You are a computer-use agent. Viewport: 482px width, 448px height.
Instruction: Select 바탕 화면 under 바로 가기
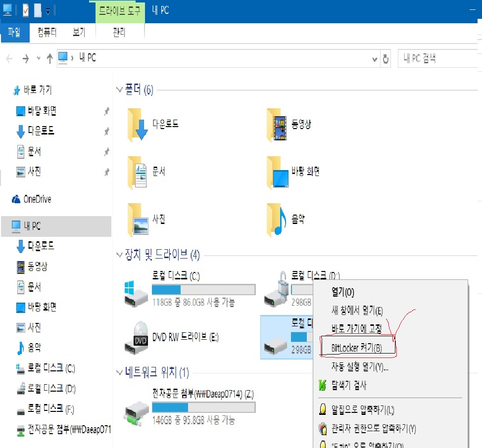[x=42, y=111]
